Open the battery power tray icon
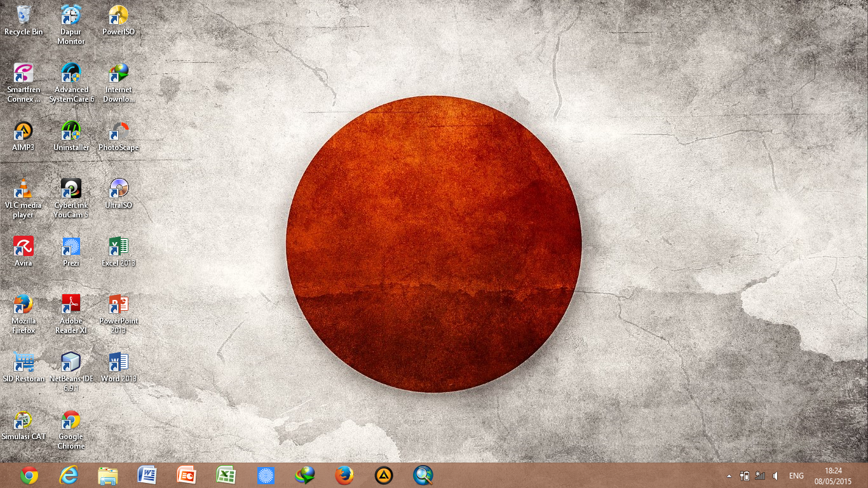 tap(745, 475)
